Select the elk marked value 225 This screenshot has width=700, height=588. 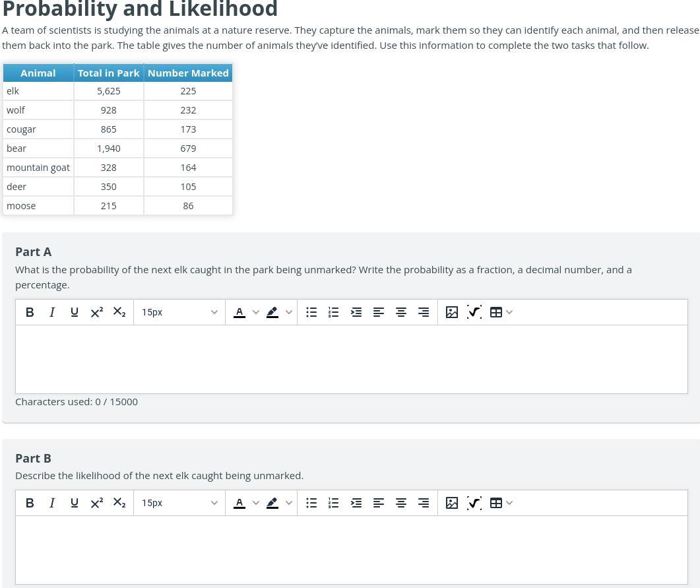coord(188,91)
